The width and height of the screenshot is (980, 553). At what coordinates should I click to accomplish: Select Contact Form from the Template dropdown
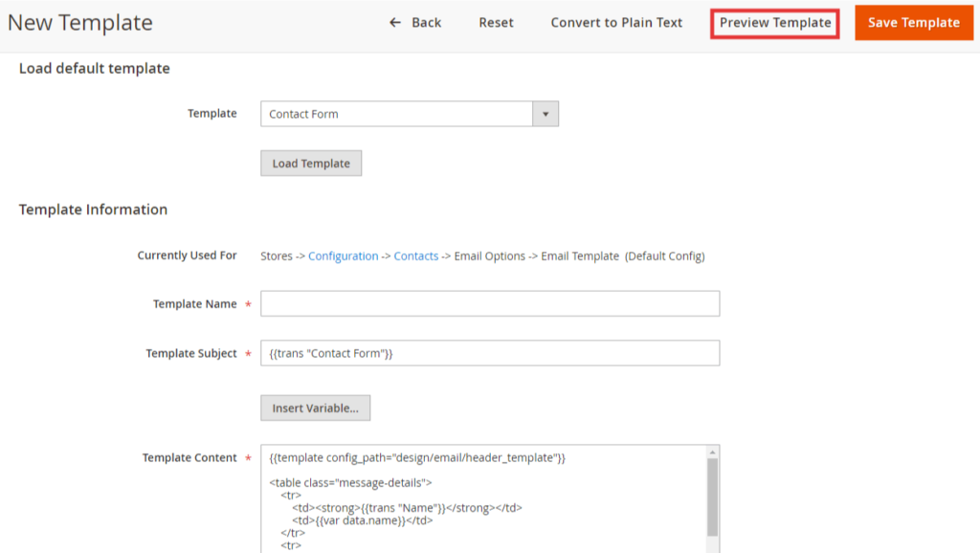point(402,113)
